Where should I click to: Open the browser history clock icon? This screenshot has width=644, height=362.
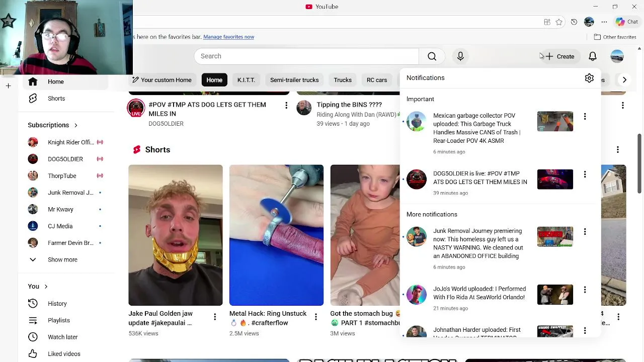pos(574,22)
